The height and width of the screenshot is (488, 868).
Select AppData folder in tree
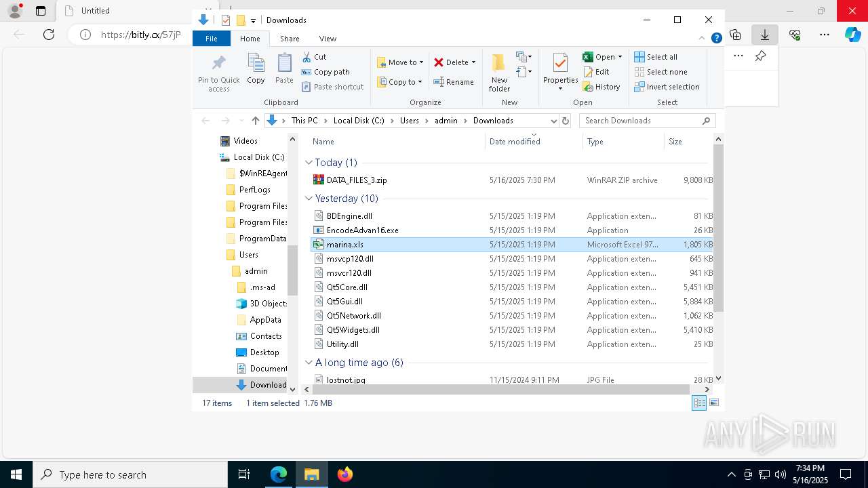tap(265, 320)
